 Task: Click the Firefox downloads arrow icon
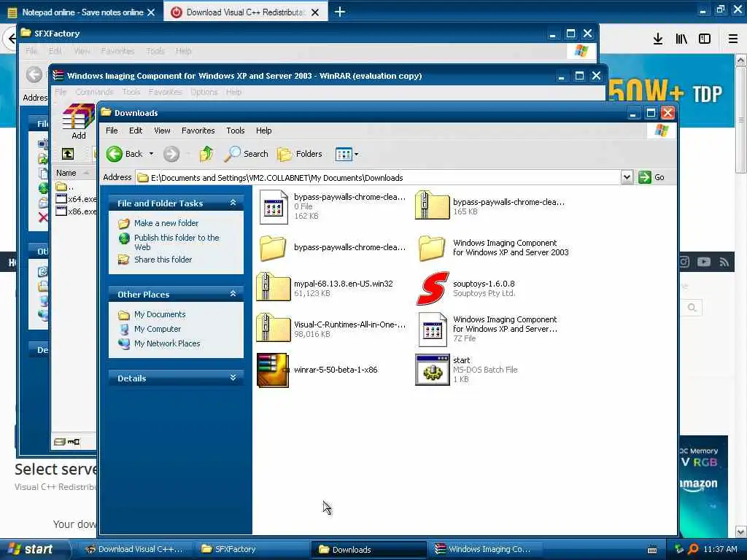pyautogui.click(x=658, y=39)
